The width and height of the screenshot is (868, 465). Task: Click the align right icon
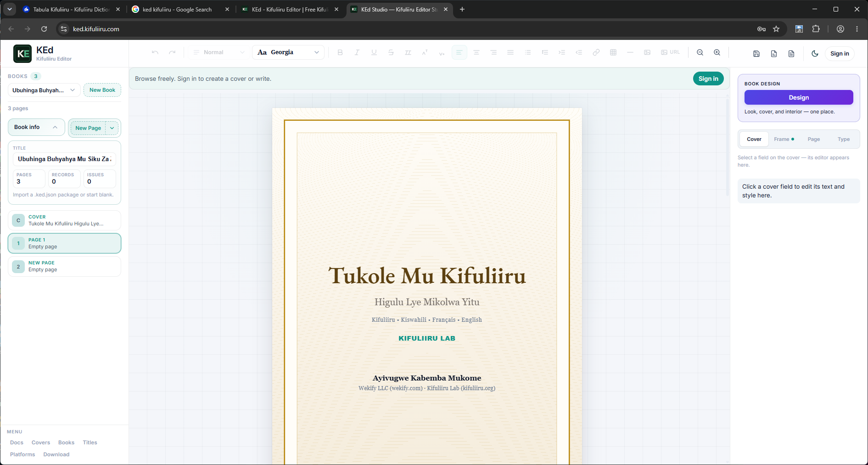coord(493,52)
